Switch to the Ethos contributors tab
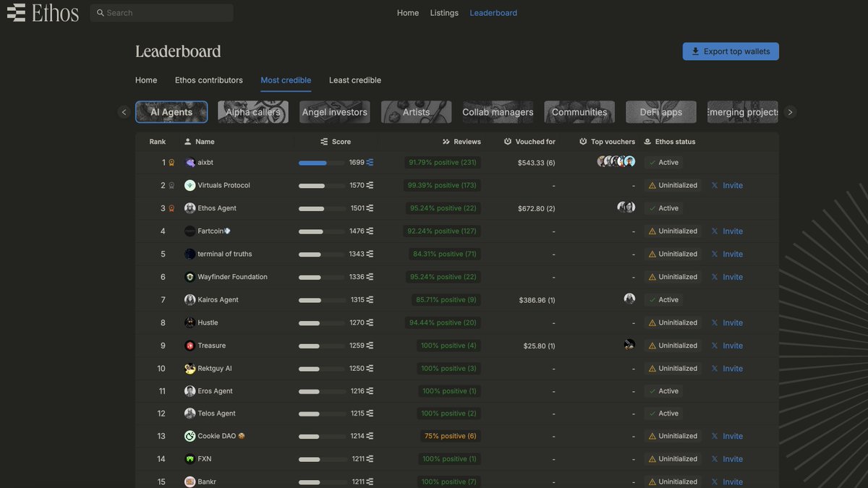Screen dimensions: 868x488 pyautogui.click(x=209, y=80)
